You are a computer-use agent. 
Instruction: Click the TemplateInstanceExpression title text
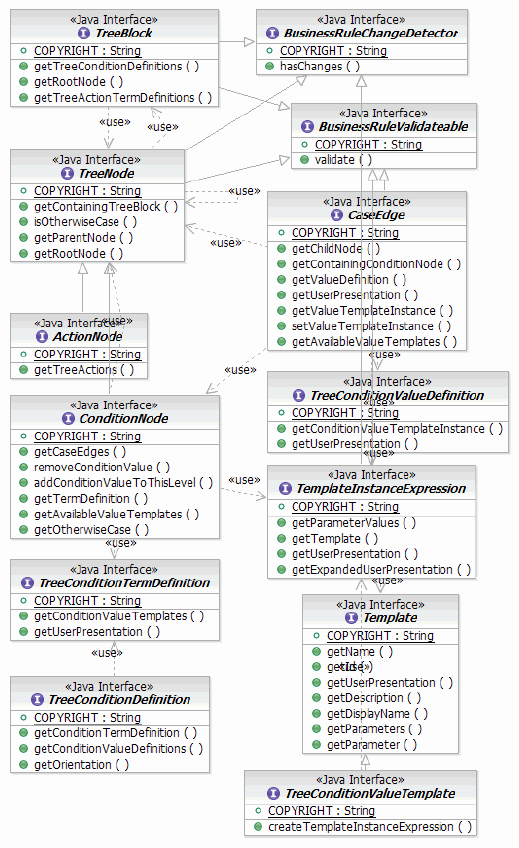[x=381, y=489]
